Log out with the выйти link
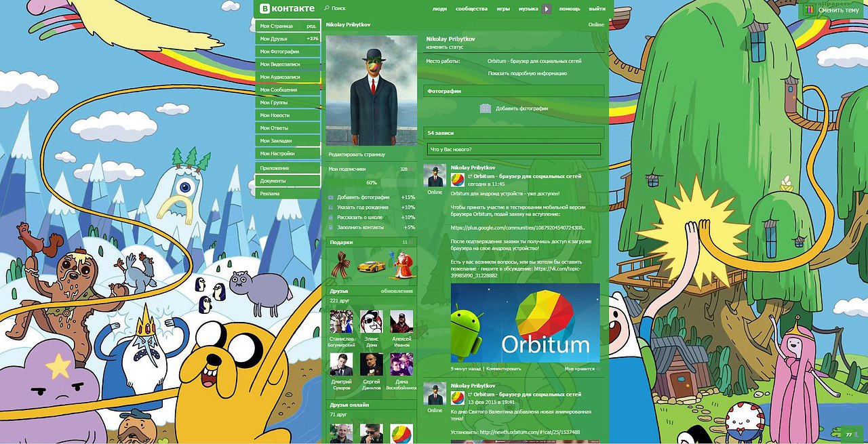 [x=597, y=9]
